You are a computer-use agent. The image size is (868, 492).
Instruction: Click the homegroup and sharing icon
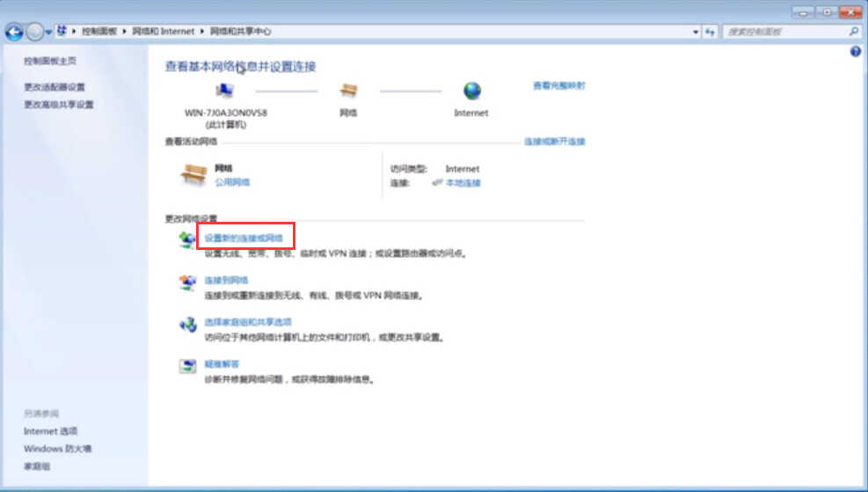click(187, 325)
